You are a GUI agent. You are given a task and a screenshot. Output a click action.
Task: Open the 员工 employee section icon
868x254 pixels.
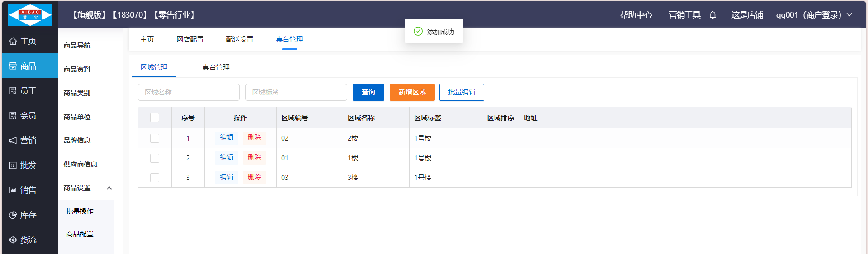13,91
